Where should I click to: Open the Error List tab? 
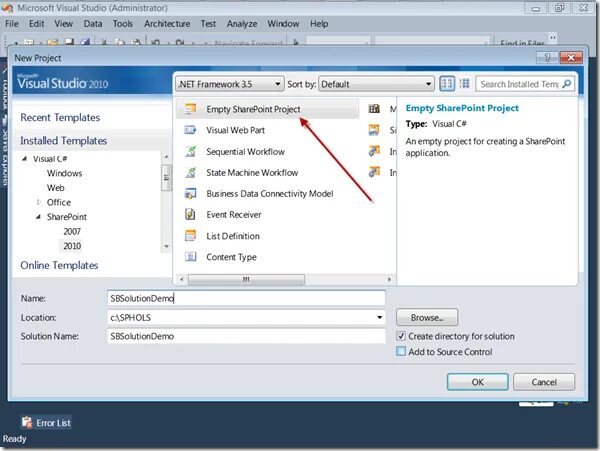coord(46,423)
